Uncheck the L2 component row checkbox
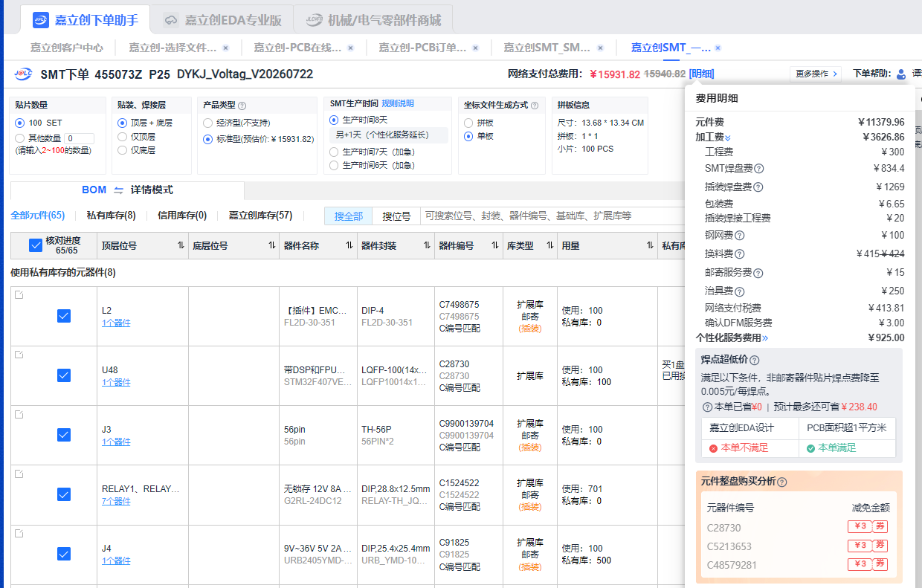Viewport: 922px width, 588px height. click(x=64, y=316)
